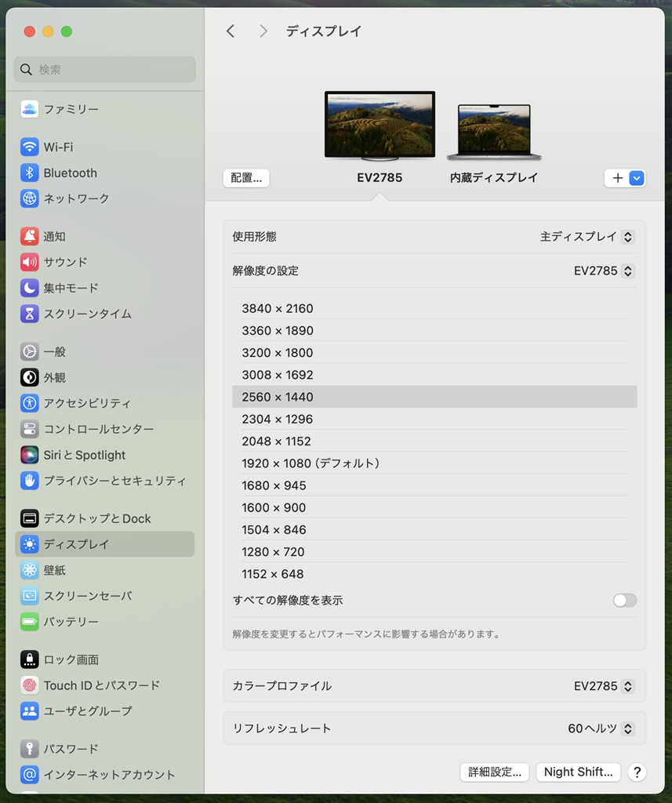
Task: Toggle すべての解像度を表示 switch
Action: pos(625,600)
